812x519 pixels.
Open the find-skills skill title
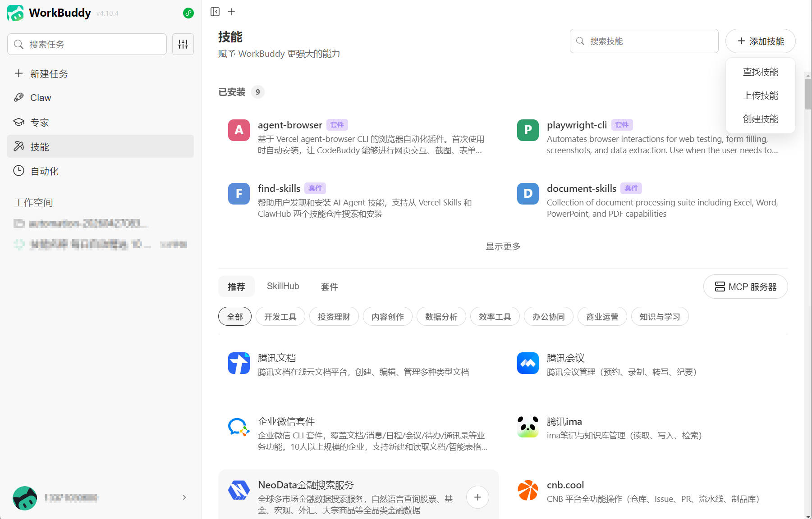[x=279, y=188]
